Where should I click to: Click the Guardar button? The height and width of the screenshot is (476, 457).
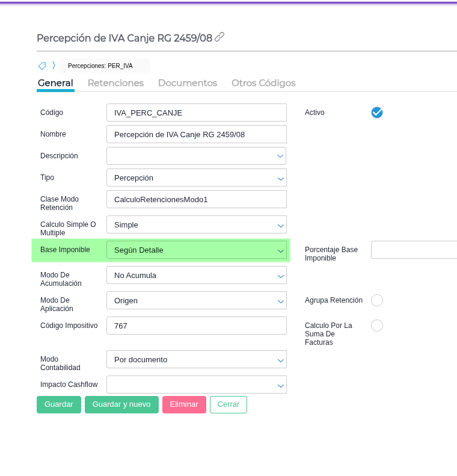click(59, 404)
